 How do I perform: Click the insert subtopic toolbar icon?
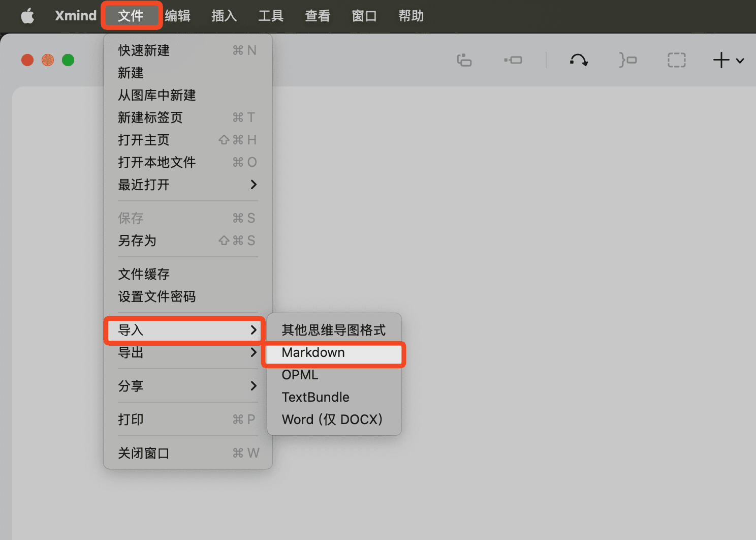click(513, 60)
